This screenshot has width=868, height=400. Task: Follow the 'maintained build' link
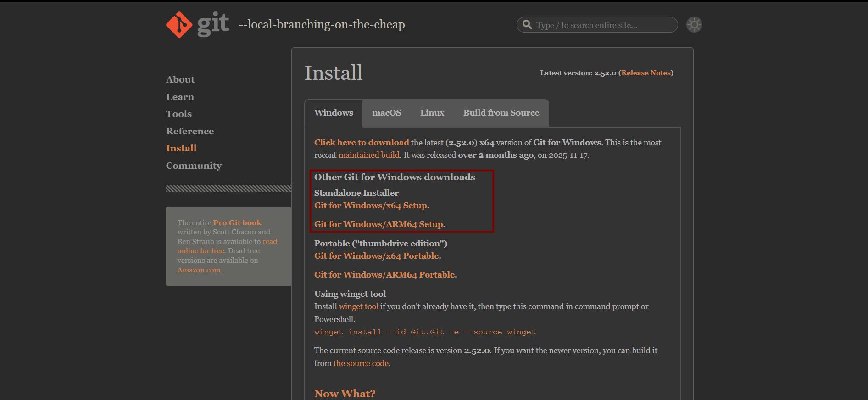[x=369, y=155]
